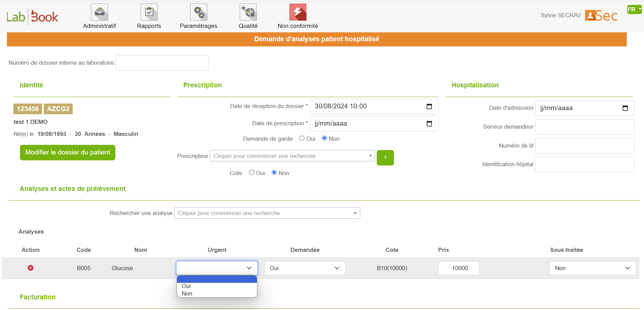Image resolution: width=644 pixels, height=310 pixels.
Task: Choose Oui in the Urgent dropdown list
Action: 186,286
